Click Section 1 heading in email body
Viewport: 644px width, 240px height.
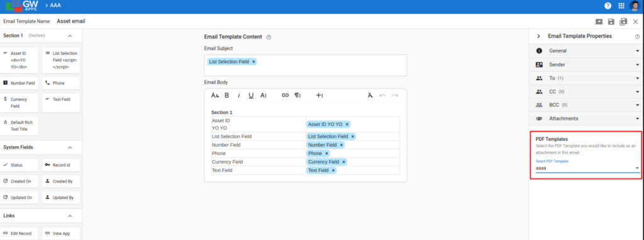[221, 112]
